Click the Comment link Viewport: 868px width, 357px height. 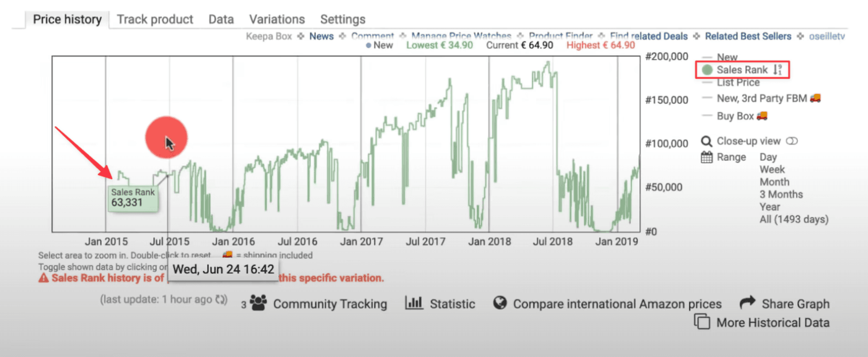coord(372,36)
